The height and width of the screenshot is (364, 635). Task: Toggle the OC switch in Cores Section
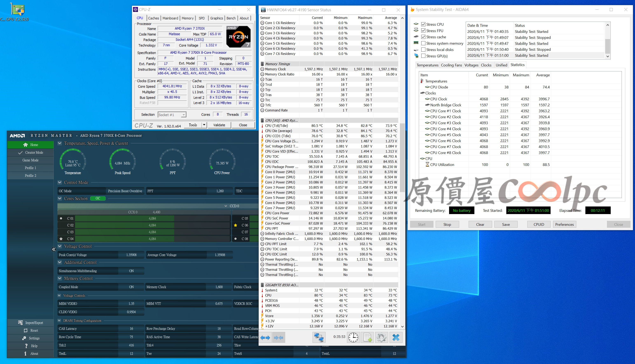pos(98,198)
